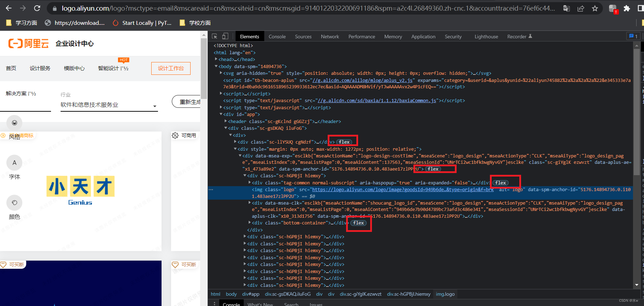
Task: Select the color (颜色) palette icon
Action: [x=15, y=203]
